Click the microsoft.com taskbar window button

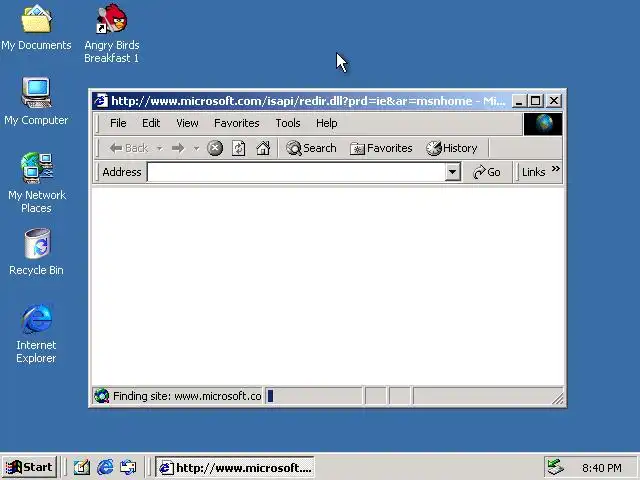[235, 467]
